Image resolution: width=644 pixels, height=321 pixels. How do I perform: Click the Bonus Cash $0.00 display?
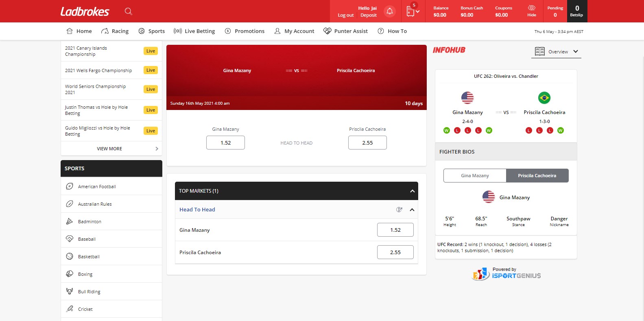(x=472, y=11)
